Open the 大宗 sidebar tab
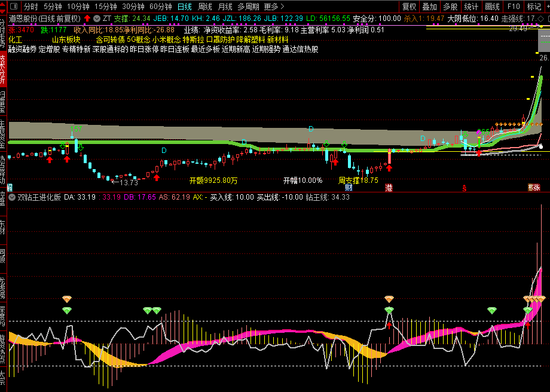Screen dimensions: 550x392 coord(3,378)
